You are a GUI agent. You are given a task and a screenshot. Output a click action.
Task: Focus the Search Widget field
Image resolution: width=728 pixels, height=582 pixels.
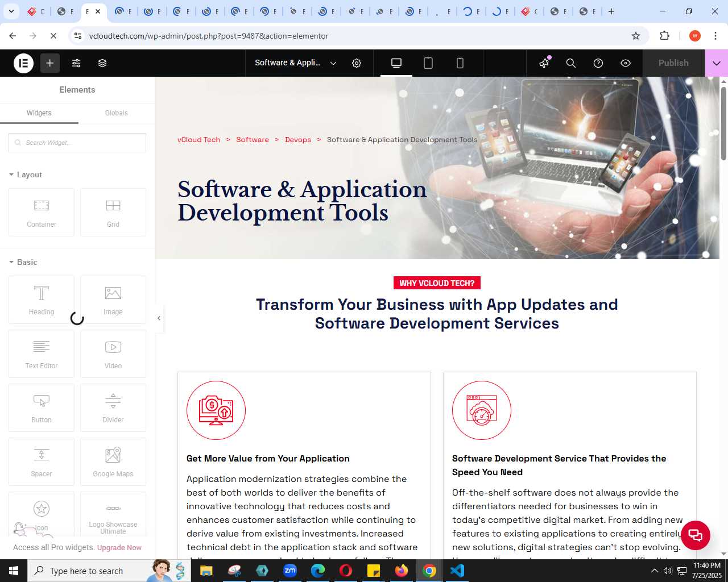coord(77,143)
